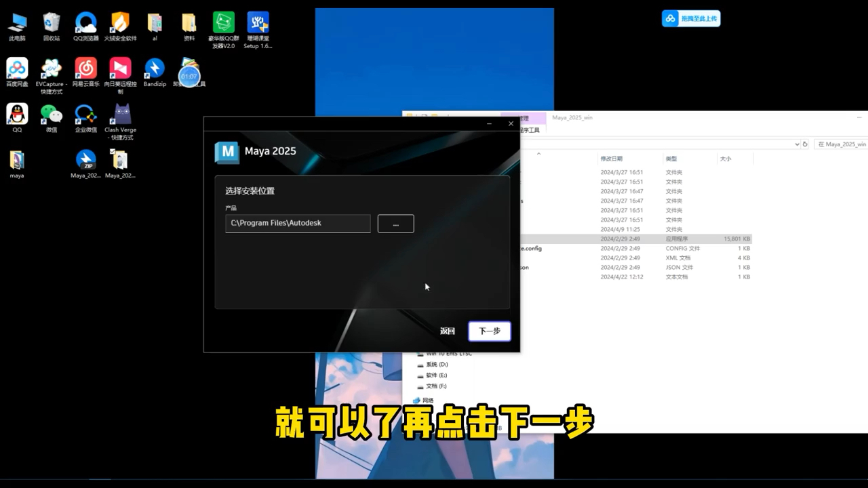The image size is (868, 488).
Task: Open the al folder on the desktop
Action: (155, 27)
